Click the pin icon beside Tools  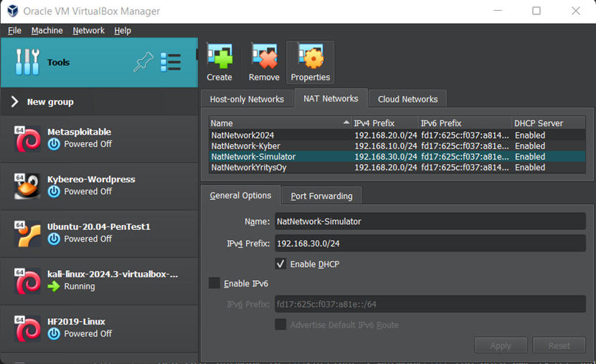point(143,62)
